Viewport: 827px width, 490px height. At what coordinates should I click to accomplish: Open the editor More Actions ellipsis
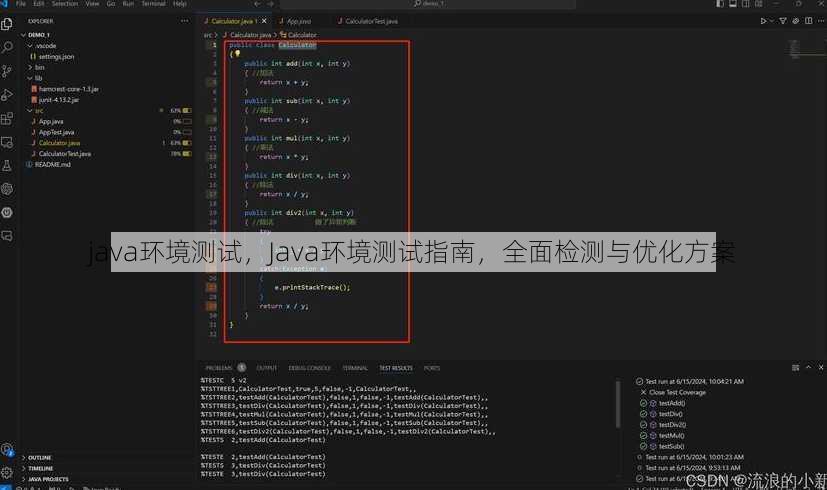pyautogui.click(x=821, y=21)
